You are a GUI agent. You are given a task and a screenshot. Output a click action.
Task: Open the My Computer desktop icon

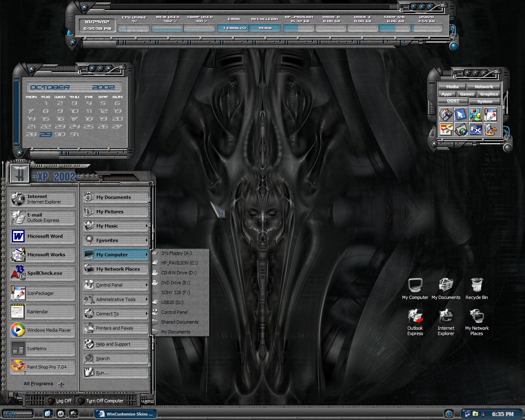(x=415, y=289)
